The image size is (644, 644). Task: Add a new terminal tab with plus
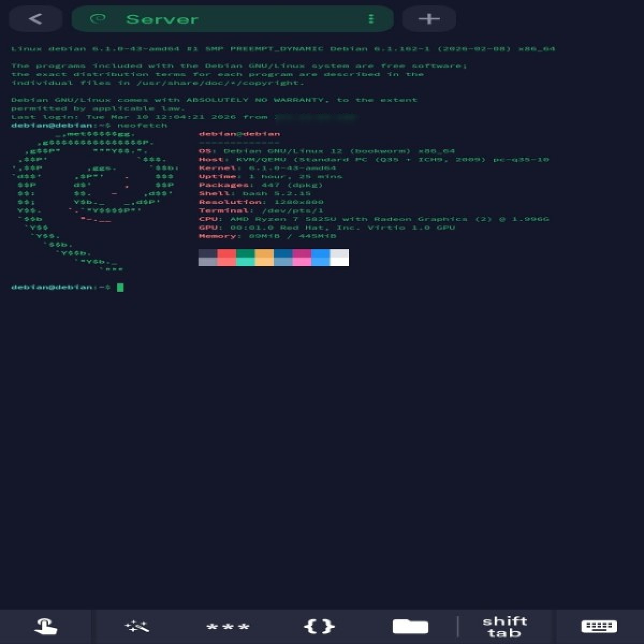click(429, 19)
